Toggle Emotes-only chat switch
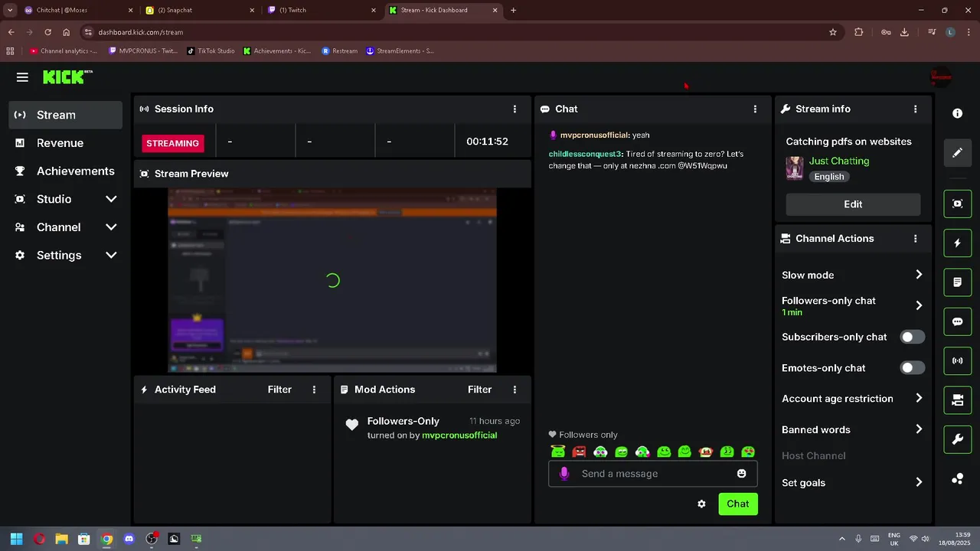980x551 pixels. [x=912, y=368]
